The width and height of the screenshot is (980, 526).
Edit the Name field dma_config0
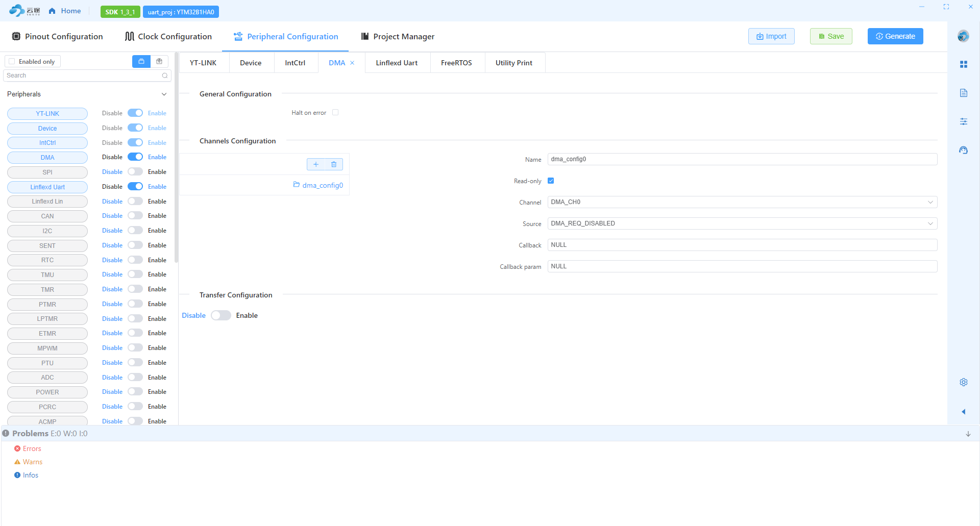[x=742, y=159]
